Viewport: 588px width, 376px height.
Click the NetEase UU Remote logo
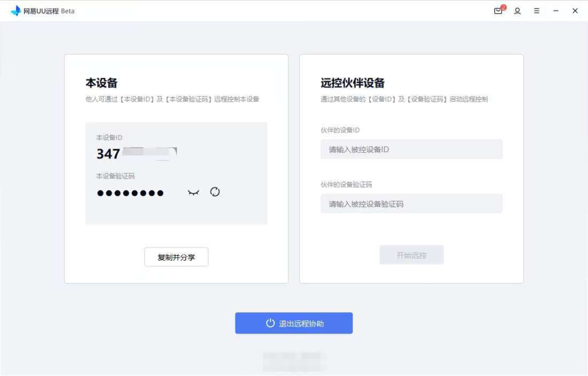pyautogui.click(x=16, y=11)
